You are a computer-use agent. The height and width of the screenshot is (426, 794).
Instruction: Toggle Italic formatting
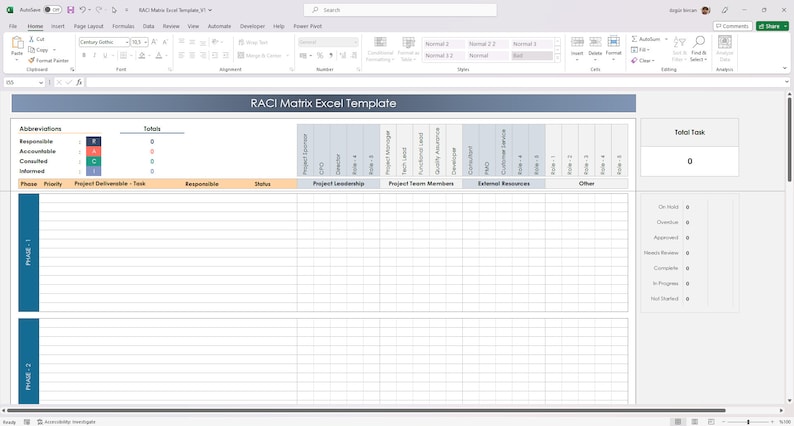[x=95, y=55]
